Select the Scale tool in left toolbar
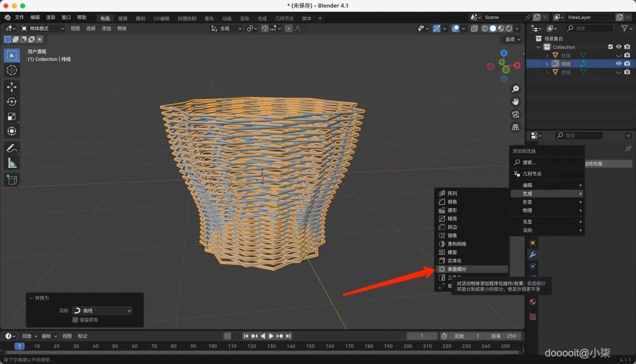The height and width of the screenshot is (364, 636). point(12,116)
